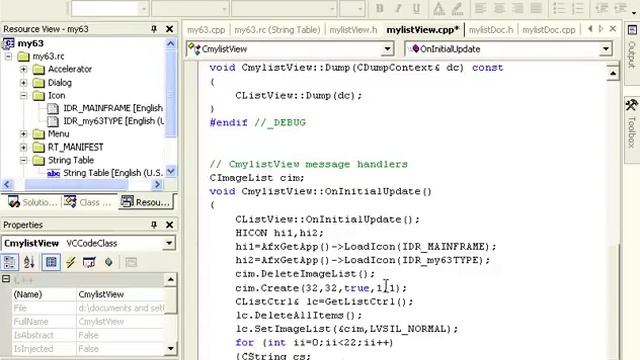Align text left in the toolbar
Viewport: 640px width, 360px height.
480,8
